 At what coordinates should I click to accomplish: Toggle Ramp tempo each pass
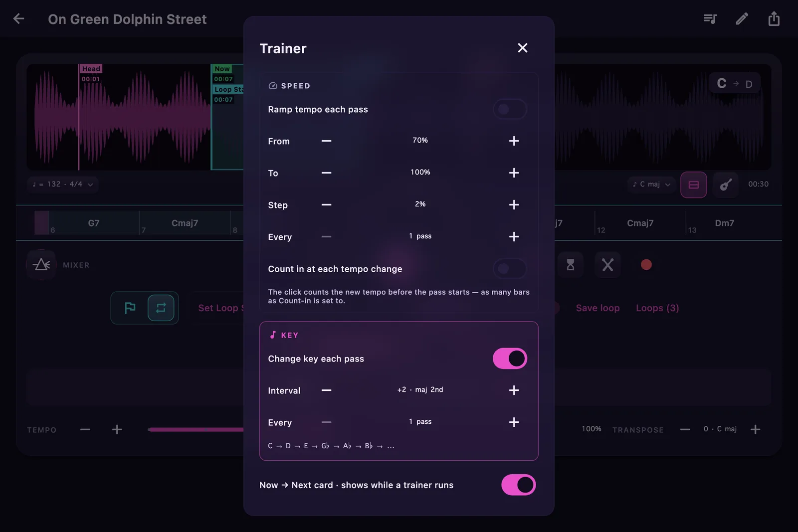coord(510,109)
